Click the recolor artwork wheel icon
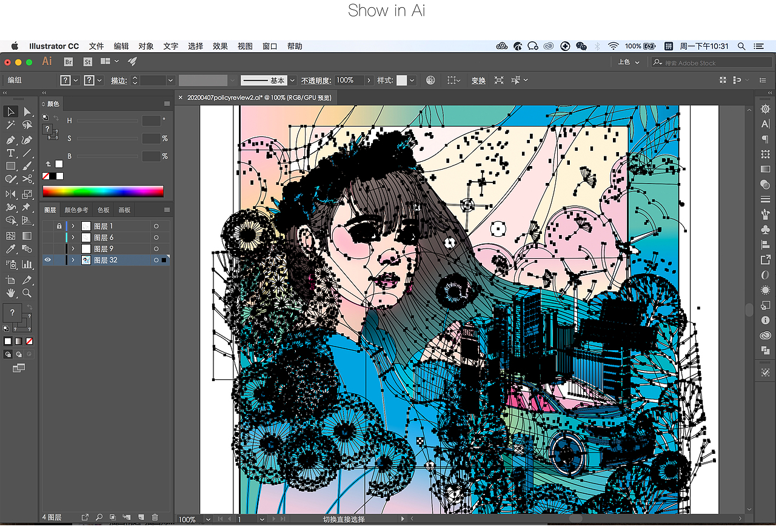 [x=430, y=80]
